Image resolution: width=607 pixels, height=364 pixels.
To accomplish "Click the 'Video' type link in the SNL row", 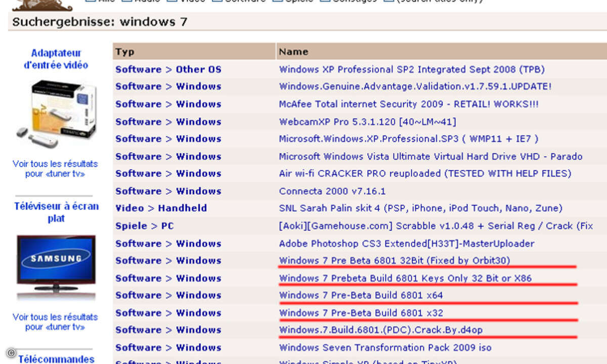I will point(129,208).
